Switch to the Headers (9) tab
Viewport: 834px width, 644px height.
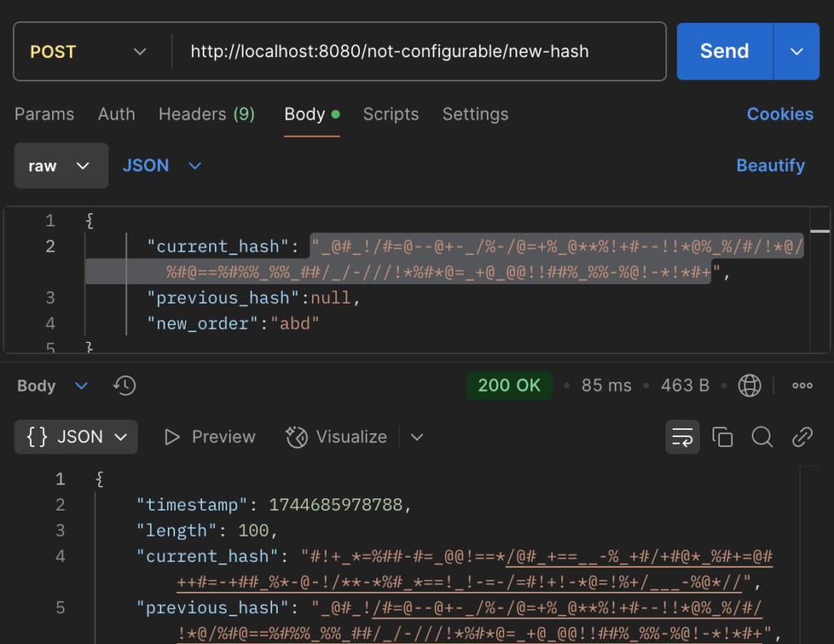(x=206, y=114)
